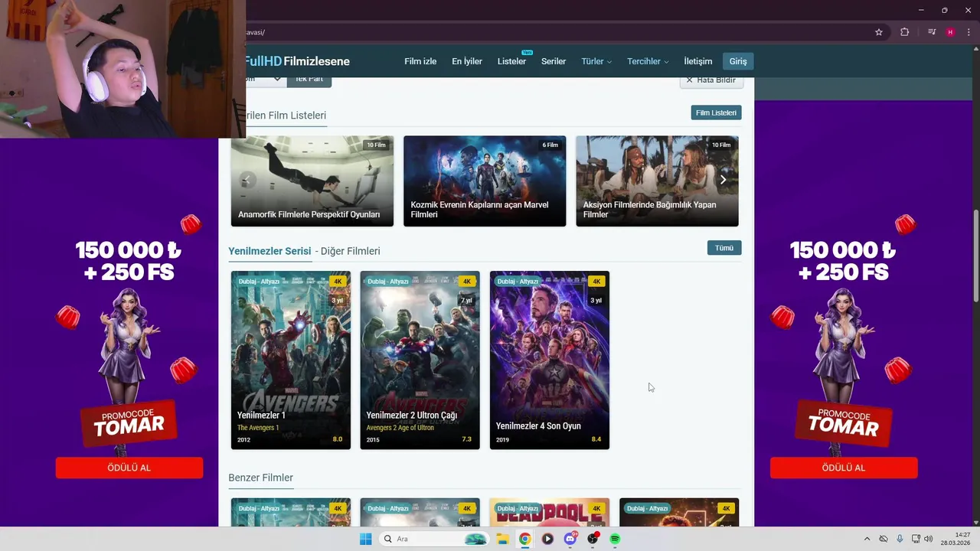This screenshot has height=551, width=980.
Task: Open File Explorer from the taskbar
Action: tap(502, 539)
